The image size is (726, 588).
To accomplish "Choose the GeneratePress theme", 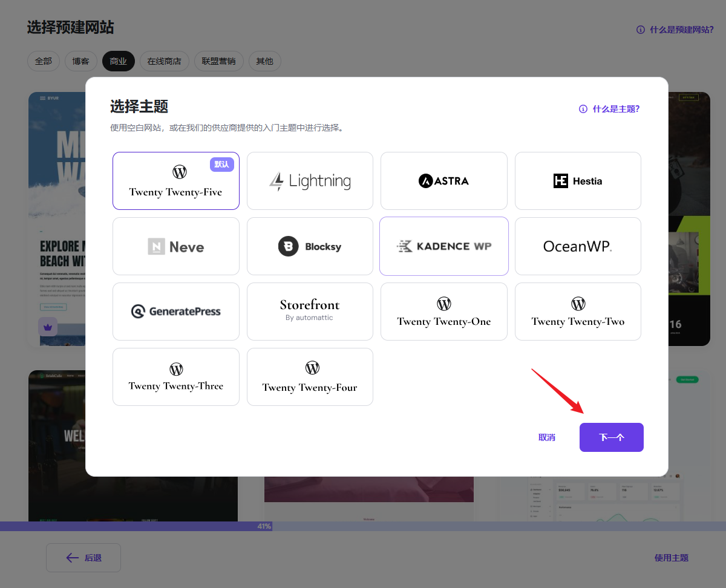I will tap(175, 312).
